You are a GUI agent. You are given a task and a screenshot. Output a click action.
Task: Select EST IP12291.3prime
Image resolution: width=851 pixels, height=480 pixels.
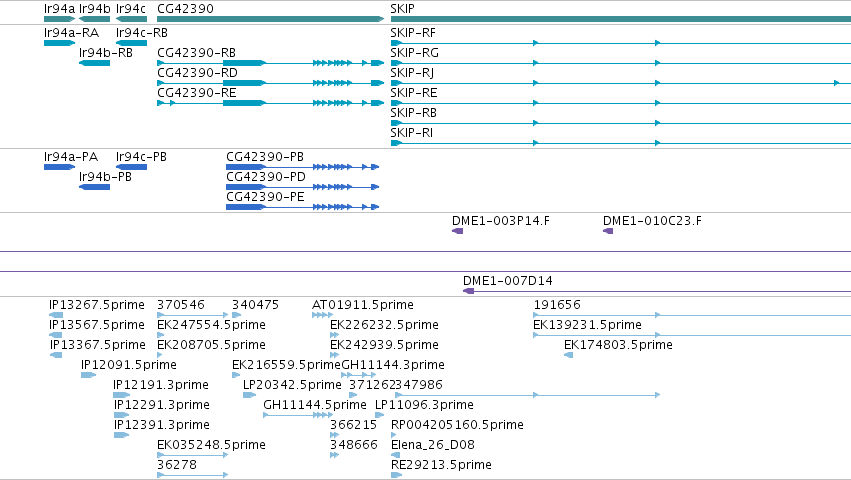(x=162, y=406)
